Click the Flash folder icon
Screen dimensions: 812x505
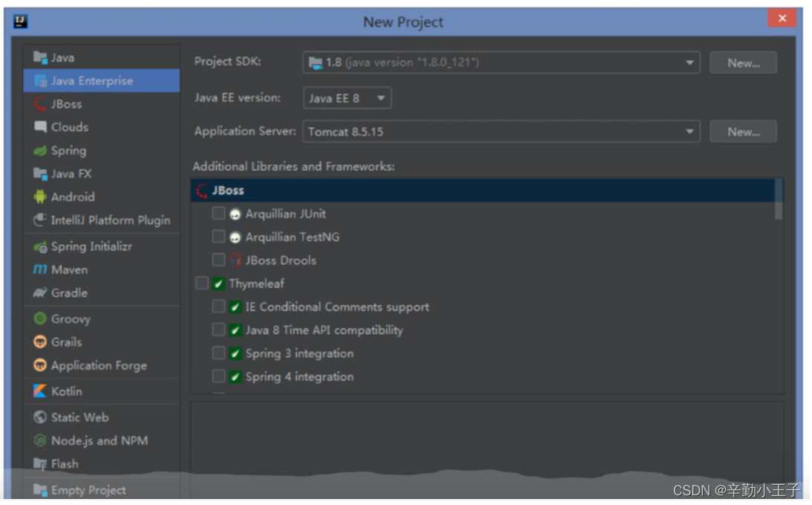(x=40, y=463)
